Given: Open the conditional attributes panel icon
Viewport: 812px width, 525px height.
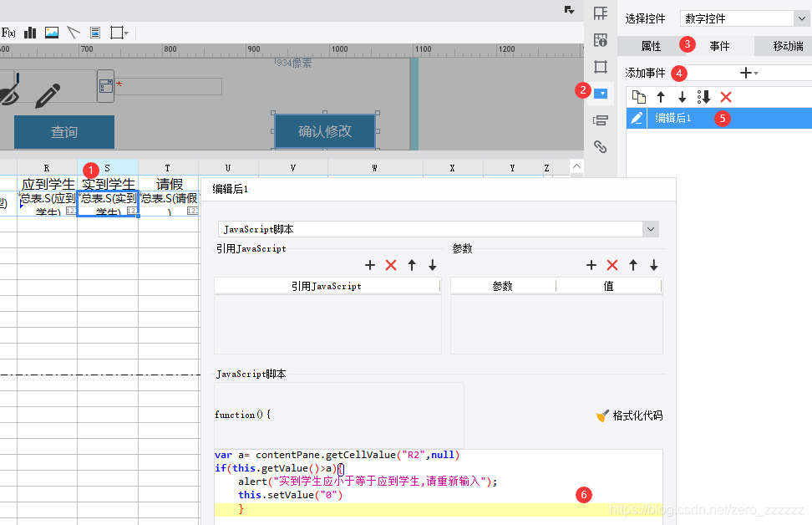Looking at the screenshot, I should (601, 120).
